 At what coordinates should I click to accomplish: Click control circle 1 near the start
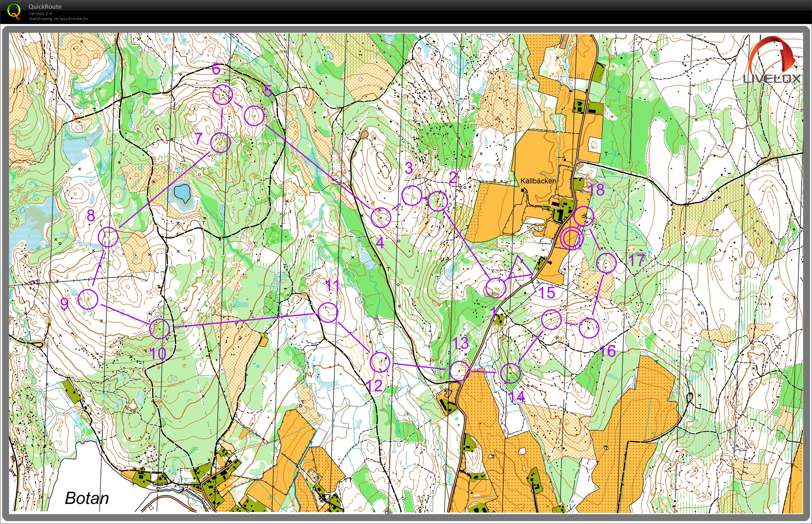coord(496,288)
